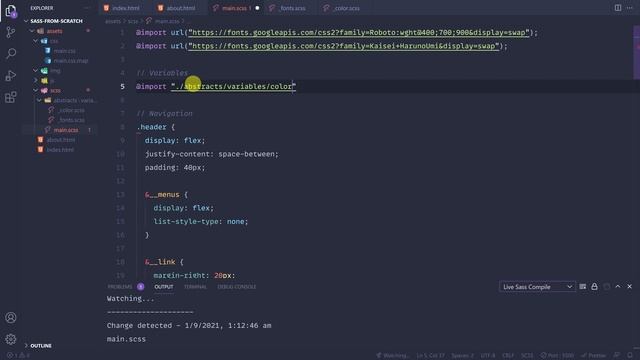This screenshot has width=640, height=360.
Task: Open editor More Actions ellipsis
Action: (x=630, y=8)
